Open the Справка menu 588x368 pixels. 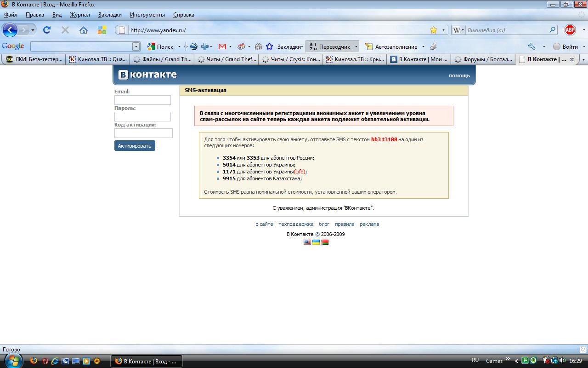(x=184, y=15)
